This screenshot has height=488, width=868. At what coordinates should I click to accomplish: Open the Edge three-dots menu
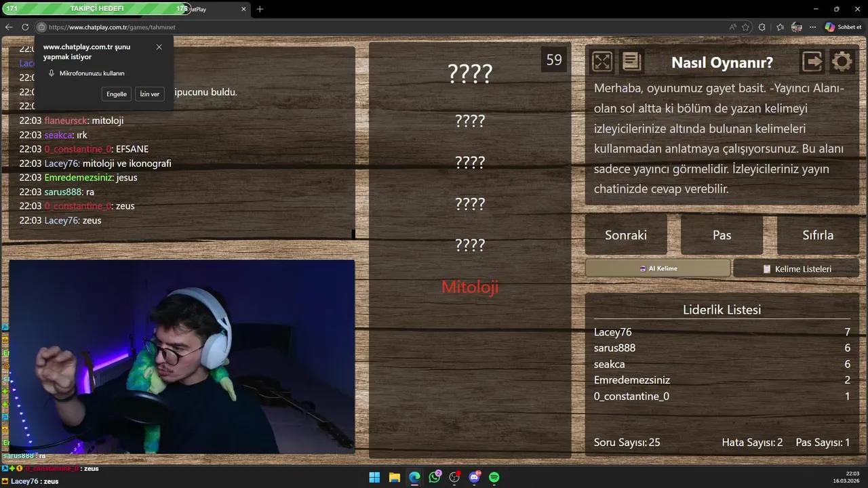click(812, 27)
